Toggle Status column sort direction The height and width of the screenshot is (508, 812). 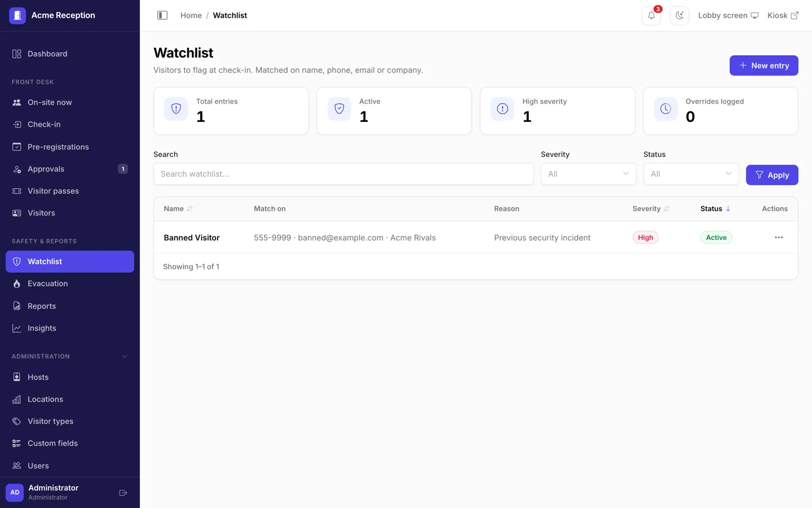click(716, 209)
